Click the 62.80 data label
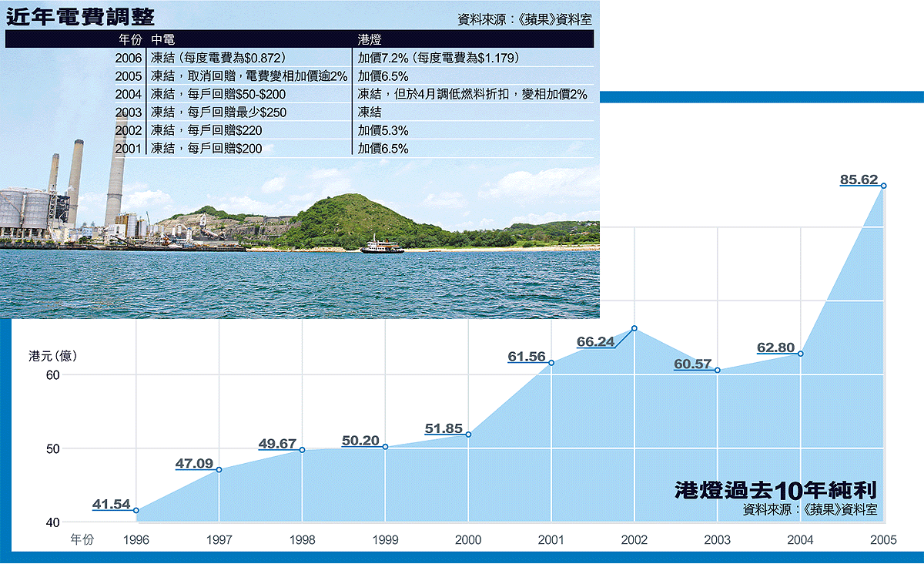The image size is (924, 564). [x=776, y=347]
